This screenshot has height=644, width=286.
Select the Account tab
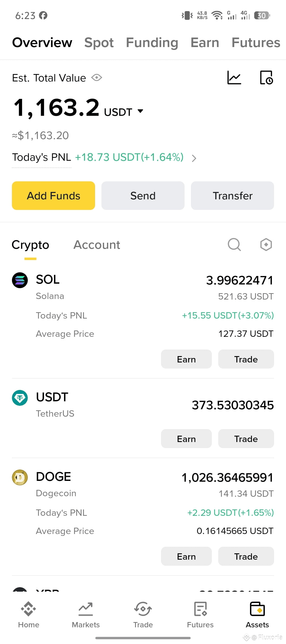(x=97, y=245)
